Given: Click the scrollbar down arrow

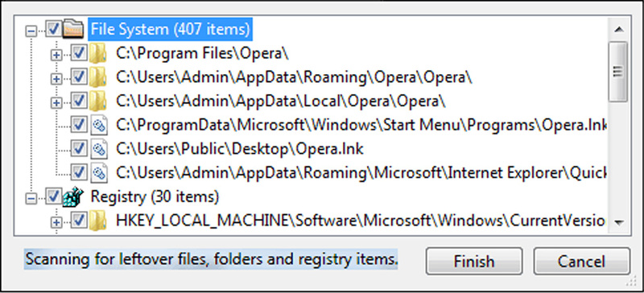Looking at the screenshot, I should coord(618,222).
